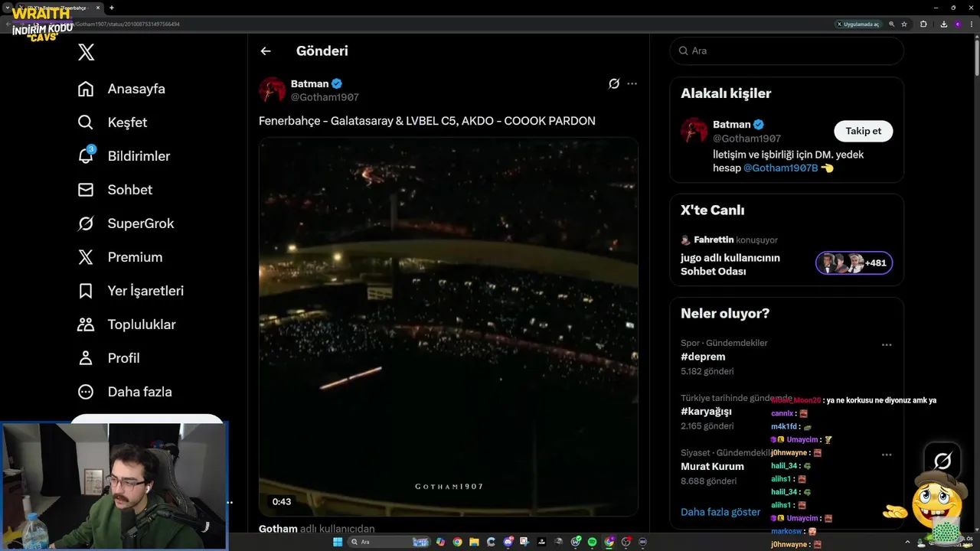Open Profil page

click(109, 358)
